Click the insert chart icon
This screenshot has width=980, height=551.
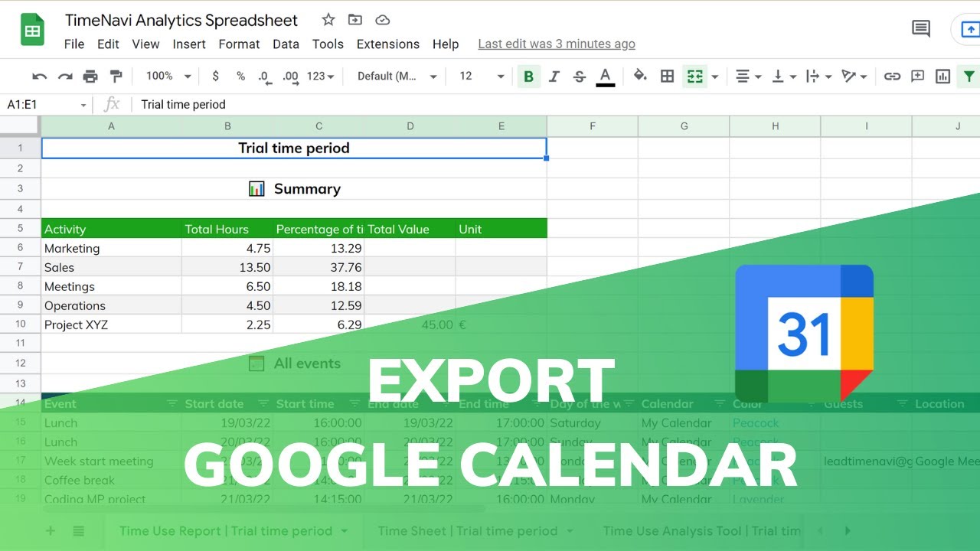point(942,76)
